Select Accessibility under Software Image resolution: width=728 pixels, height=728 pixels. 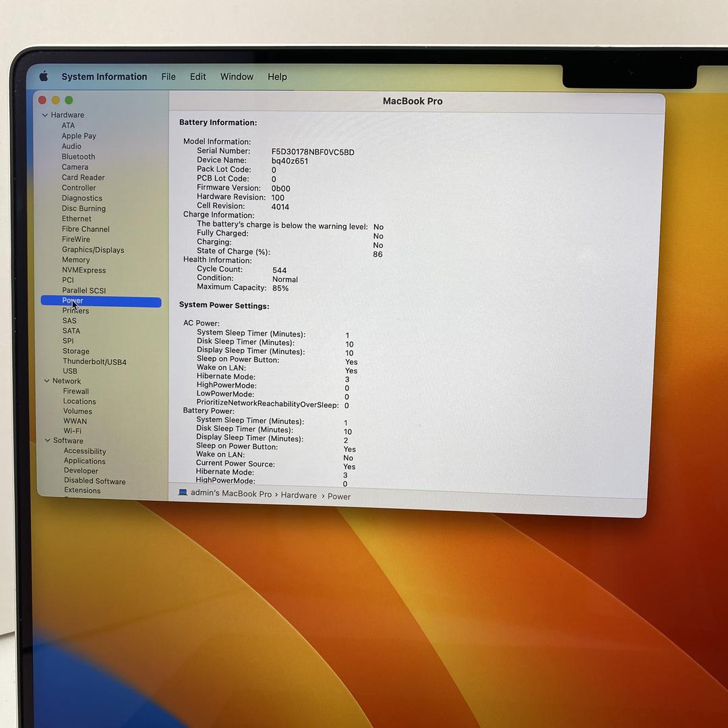tap(85, 451)
